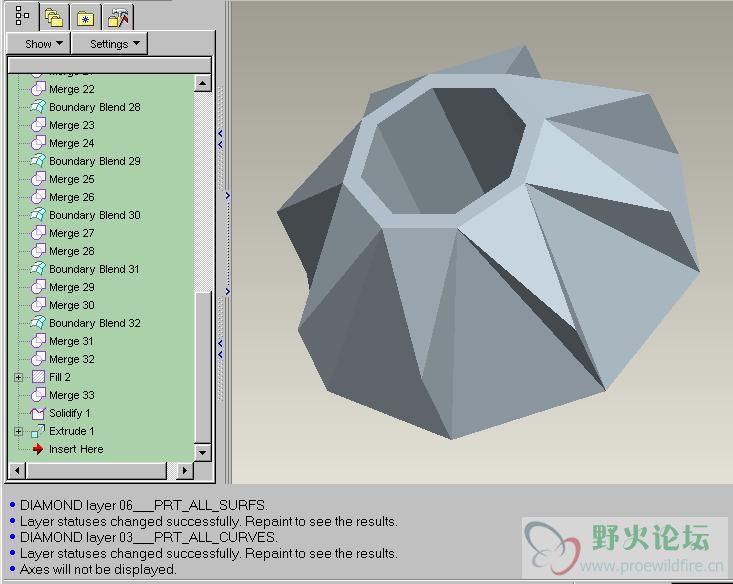Open the Favorites folder tab icon
The width and height of the screenshot is (733, 584).
(x=86, y=18)
